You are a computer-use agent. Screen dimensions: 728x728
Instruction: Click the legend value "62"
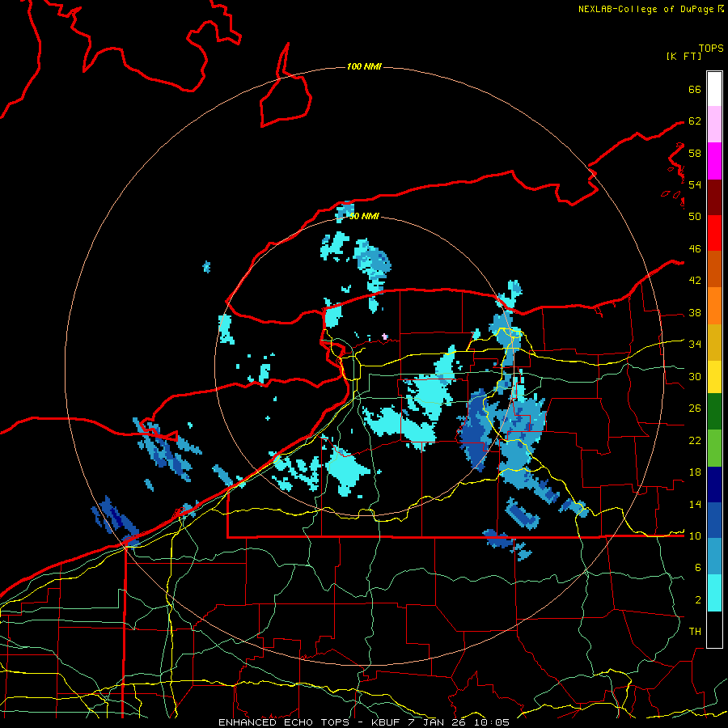tap(695, 121)
